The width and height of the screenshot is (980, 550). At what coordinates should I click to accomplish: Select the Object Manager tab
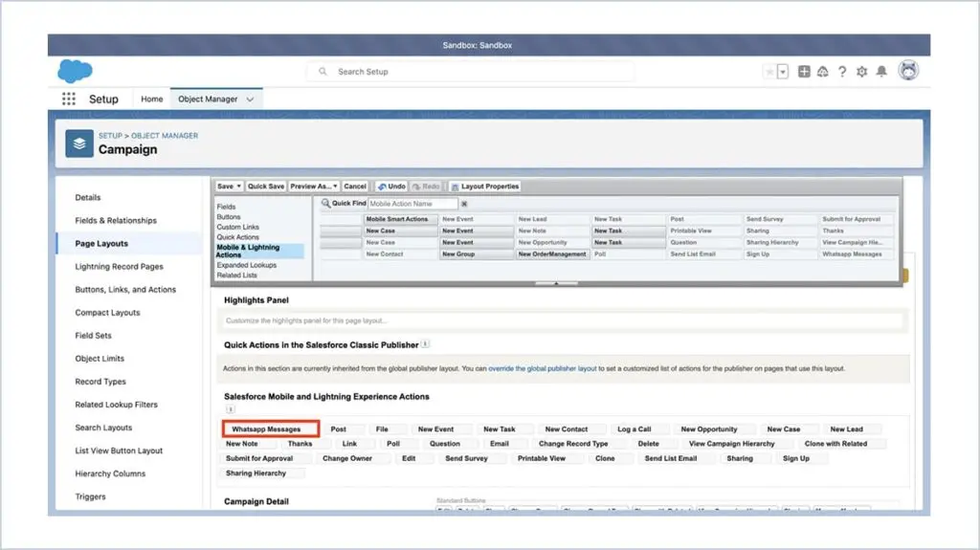coord(208,99)
